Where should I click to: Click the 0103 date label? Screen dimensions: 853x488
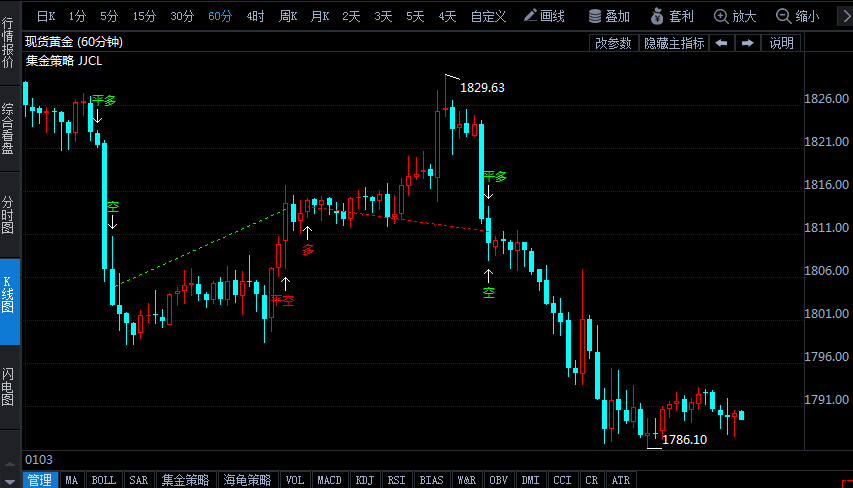39,460
